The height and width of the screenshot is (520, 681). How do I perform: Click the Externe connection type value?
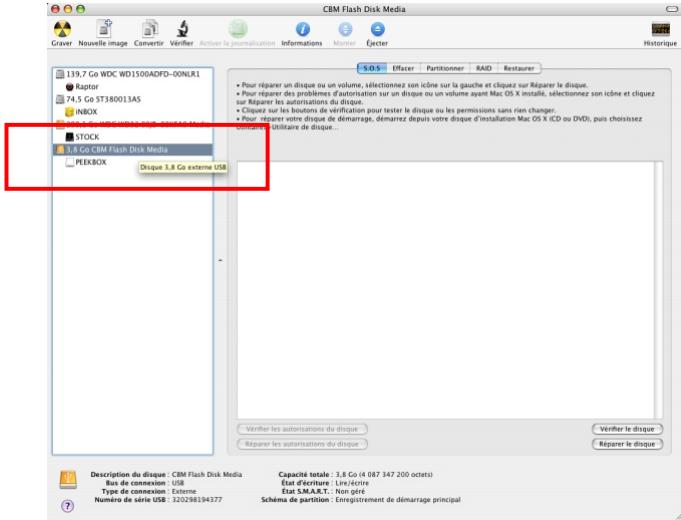coord(184,491)
